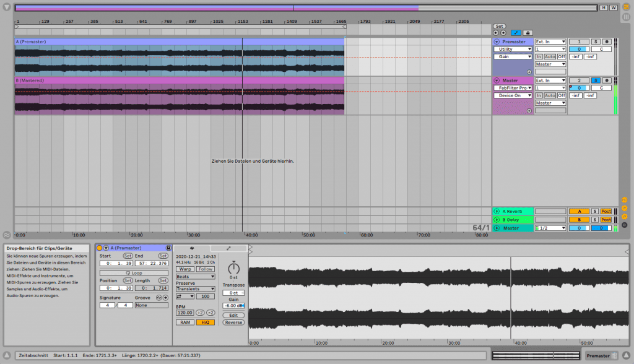Turn off HiQ mode in the sample panel
The height and width of the screenshot is (364, 634).
pyautogui.click(x=206, y=322)
